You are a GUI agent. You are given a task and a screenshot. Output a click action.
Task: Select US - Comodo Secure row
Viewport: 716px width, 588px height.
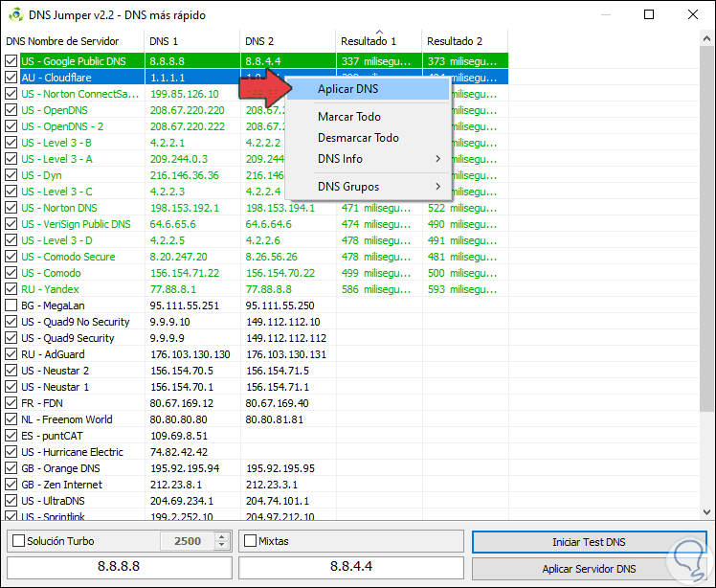pyautogui.click(x=256, y=257)
